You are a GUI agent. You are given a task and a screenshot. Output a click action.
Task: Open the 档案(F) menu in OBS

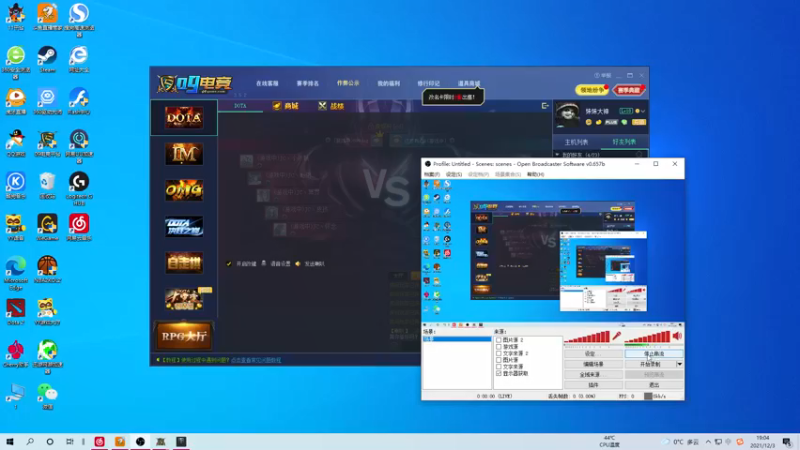click(x=432, y=174)
